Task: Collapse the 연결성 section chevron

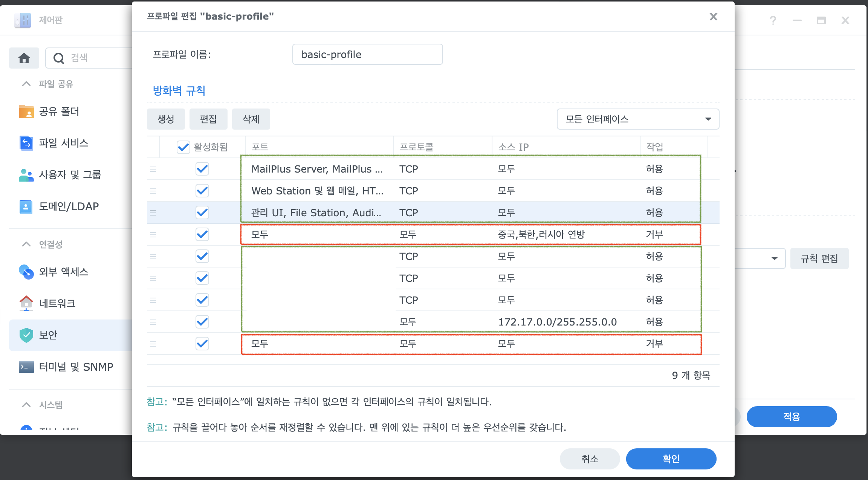Action: pyautogui.click(x=26, y=244)
